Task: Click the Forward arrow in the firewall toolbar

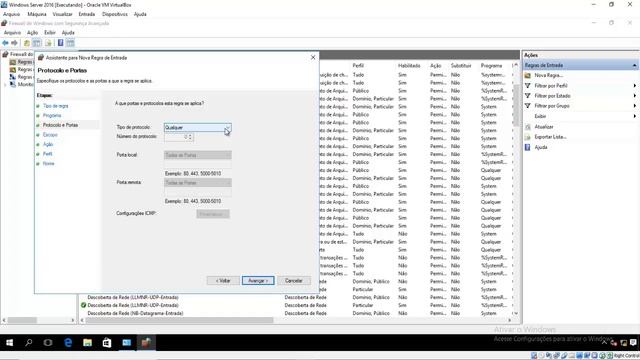Action: click(14, 43)
